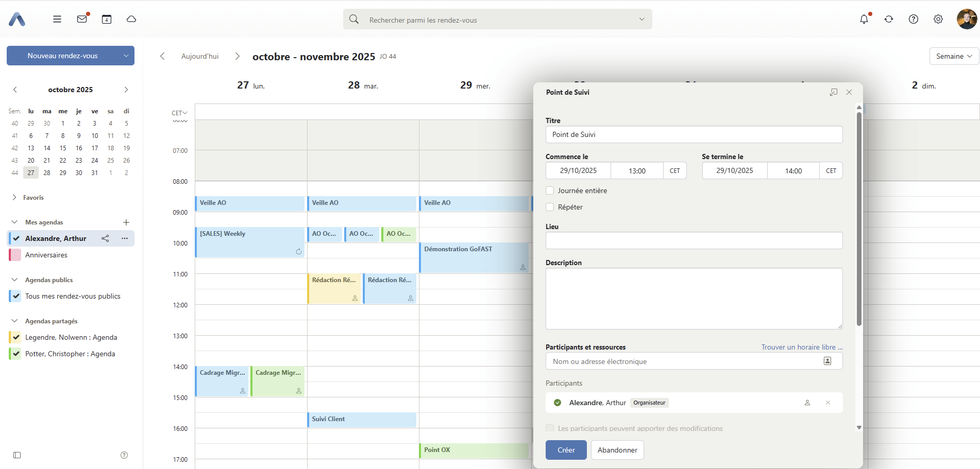Image resolution: width=980 pixels, height=469 pixels.
Task: Click the pink Anniversaires color swatch
Action: click(x=16, y=255)
